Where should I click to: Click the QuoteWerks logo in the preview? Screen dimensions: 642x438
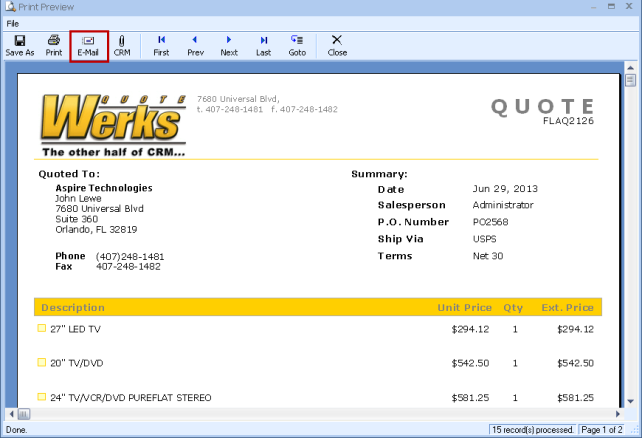113,123
